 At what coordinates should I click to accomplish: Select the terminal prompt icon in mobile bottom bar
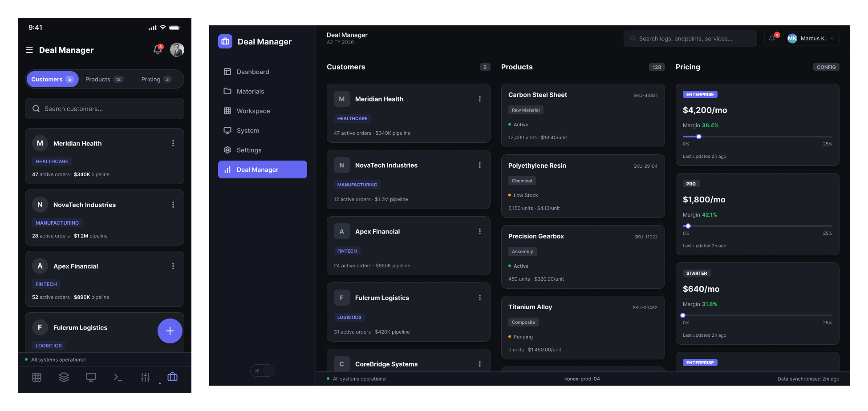pyautogui.click(x=118, y=377)
